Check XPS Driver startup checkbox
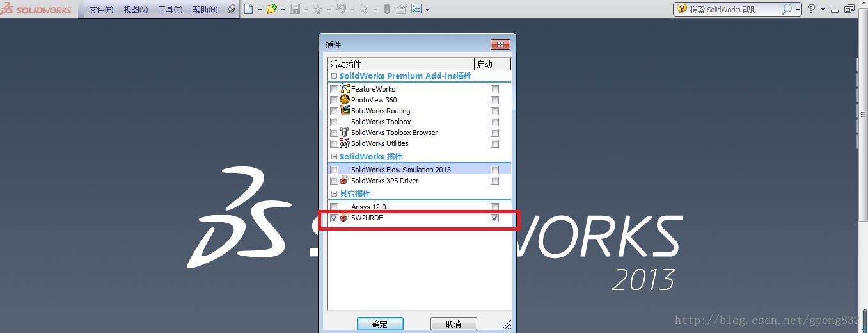868x333 pixels. pyautogui.click(x=494, y=181)
